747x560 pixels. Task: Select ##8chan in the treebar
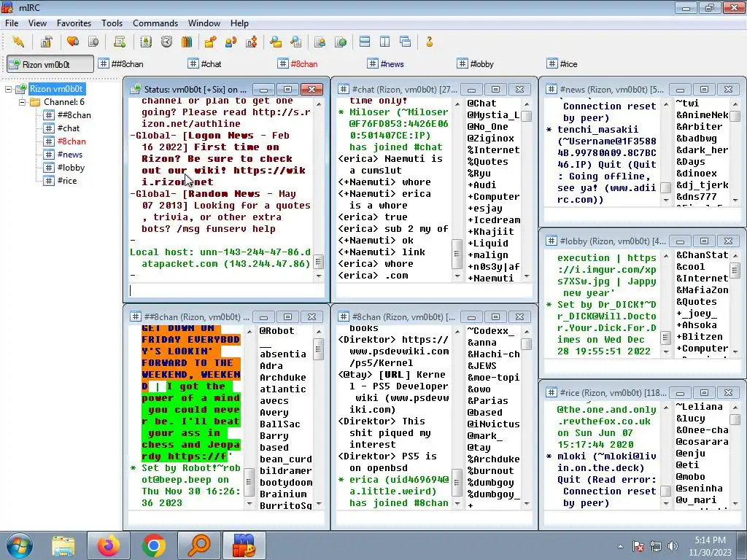click(x=74, y=115)
